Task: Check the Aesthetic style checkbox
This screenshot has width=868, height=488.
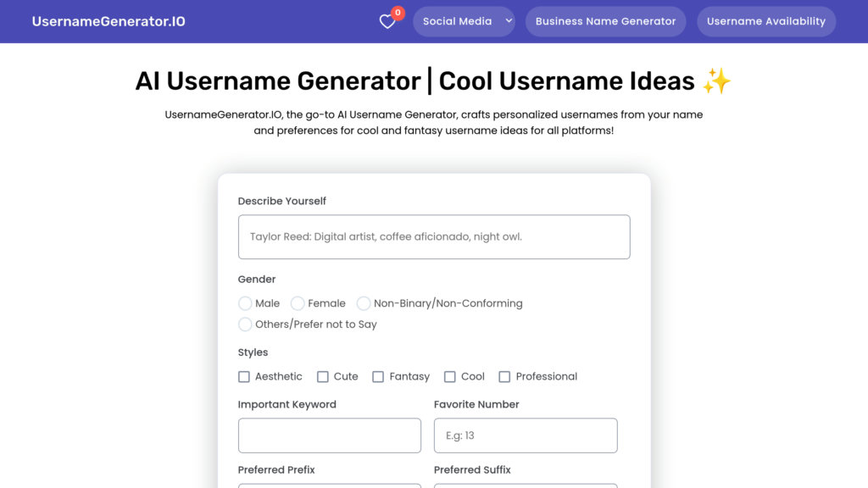Action: [243, 376]
